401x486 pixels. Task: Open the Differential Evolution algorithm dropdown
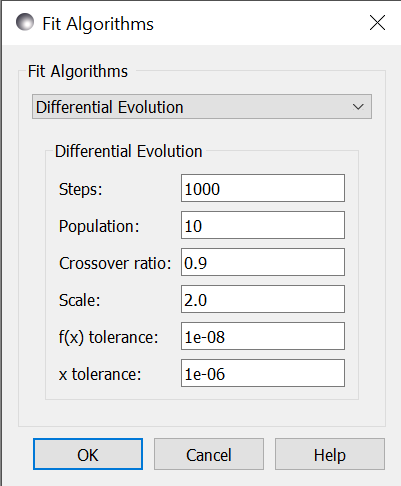pos(202,107)
